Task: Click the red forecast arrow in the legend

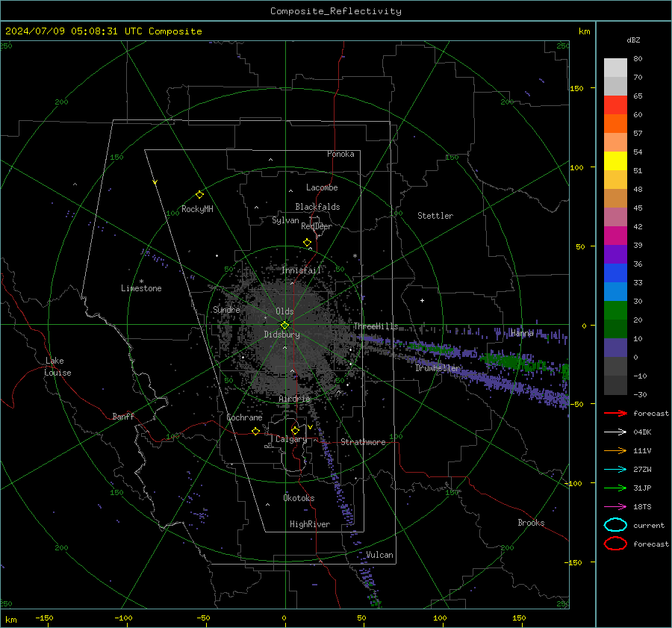Action: [615, 413]
